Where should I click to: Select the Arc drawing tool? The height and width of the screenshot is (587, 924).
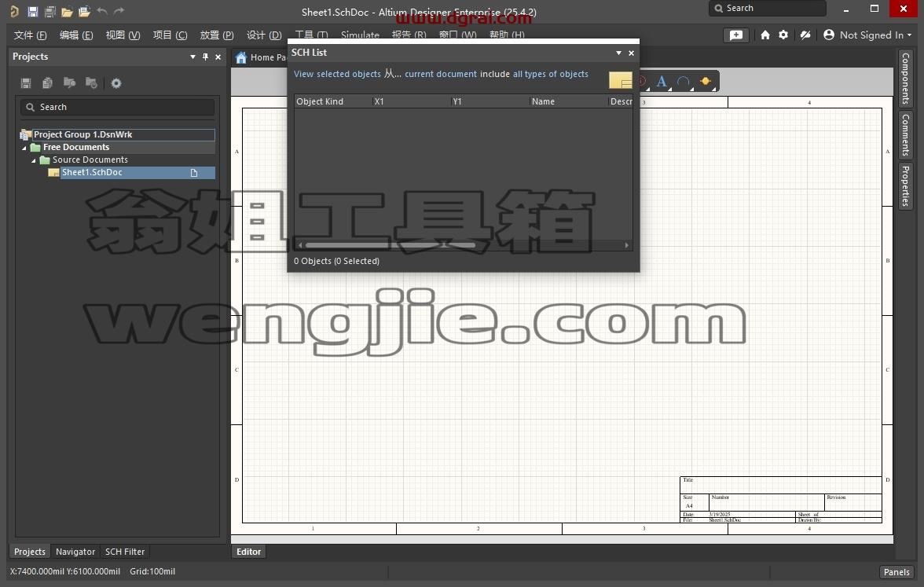684,82
